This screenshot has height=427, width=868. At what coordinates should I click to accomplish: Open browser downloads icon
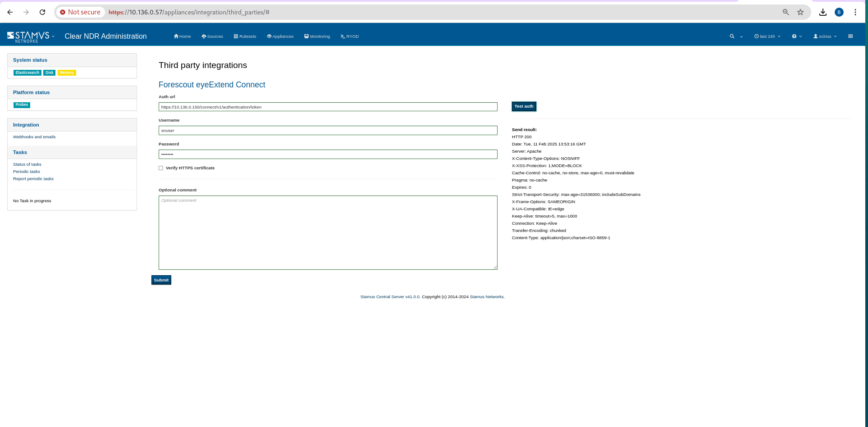823,12
